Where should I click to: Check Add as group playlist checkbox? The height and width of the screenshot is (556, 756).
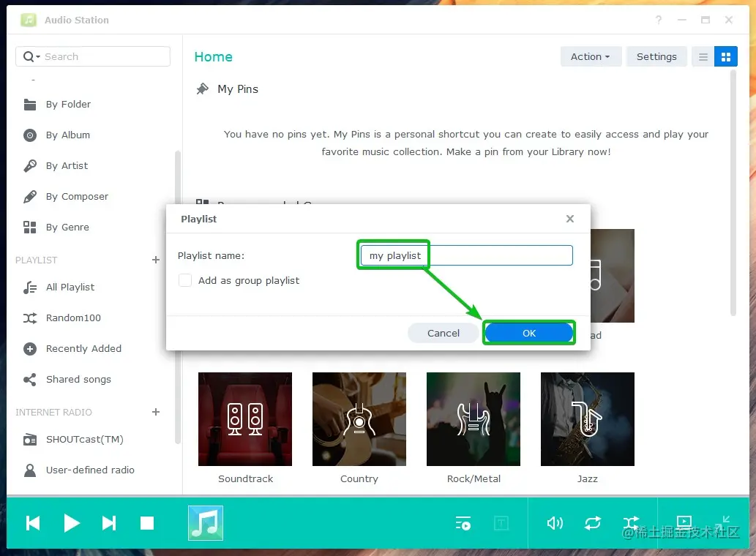(x=185, y=280)
